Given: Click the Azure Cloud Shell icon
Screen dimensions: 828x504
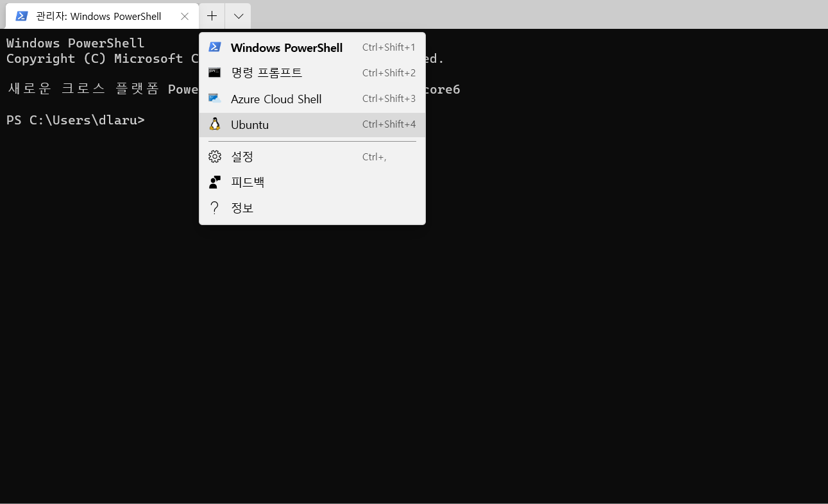Looking at the screenshot, I should (x=215, y=98).
